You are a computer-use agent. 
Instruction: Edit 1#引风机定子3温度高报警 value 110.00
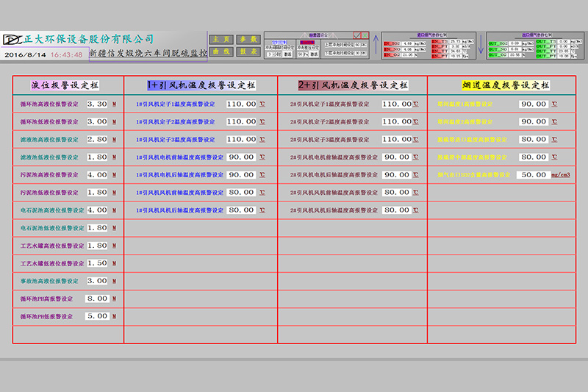[242, 139]
